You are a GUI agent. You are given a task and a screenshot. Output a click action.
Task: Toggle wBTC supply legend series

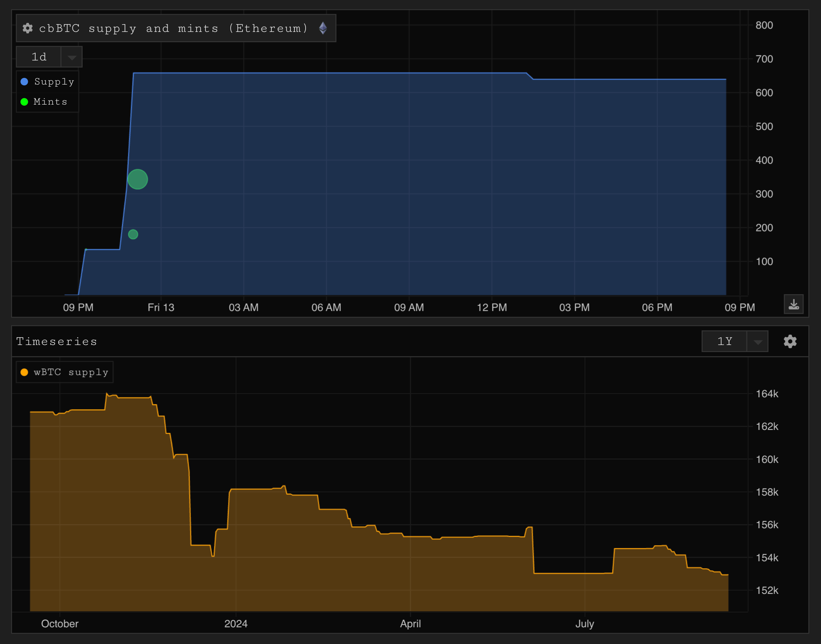(x=71, y=372)
